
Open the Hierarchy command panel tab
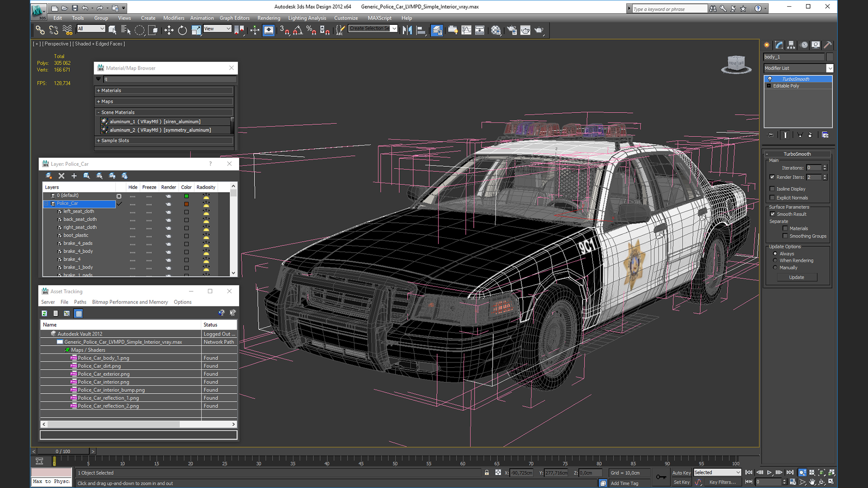[791, 45]
